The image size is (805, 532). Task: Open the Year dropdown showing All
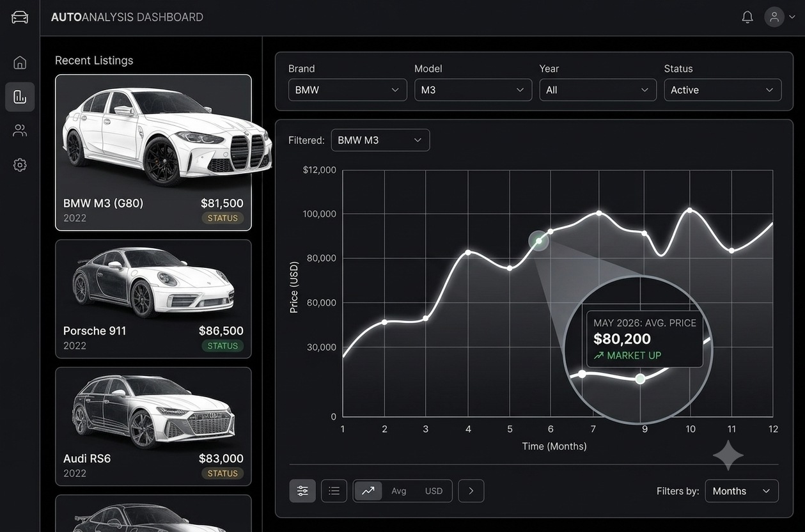tap(598, 90)
